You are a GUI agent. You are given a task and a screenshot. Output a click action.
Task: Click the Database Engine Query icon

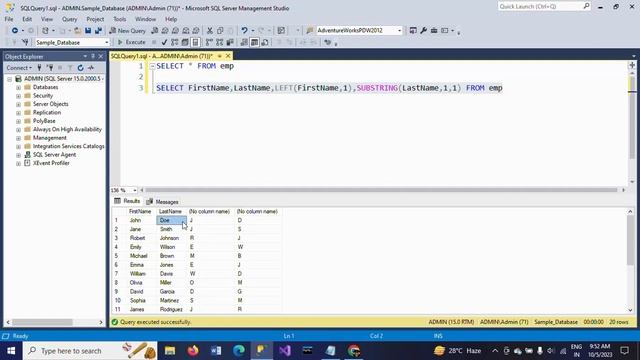(154, 31)
